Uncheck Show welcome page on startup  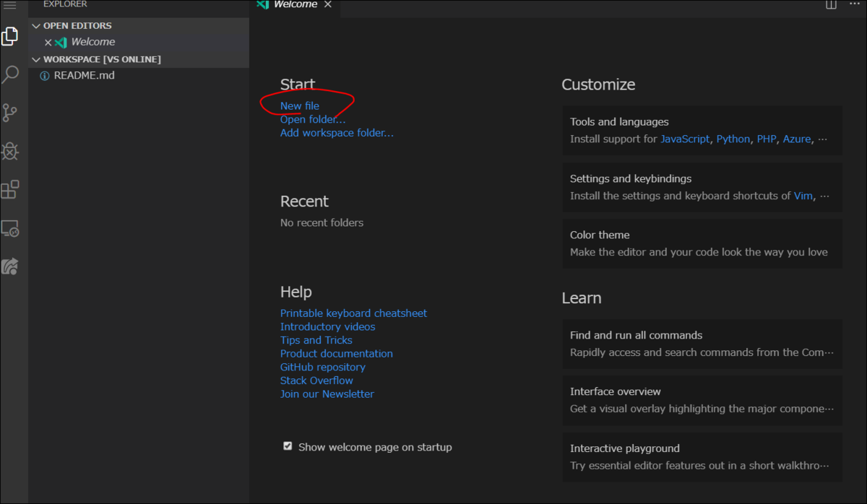(x=288, y=446)
